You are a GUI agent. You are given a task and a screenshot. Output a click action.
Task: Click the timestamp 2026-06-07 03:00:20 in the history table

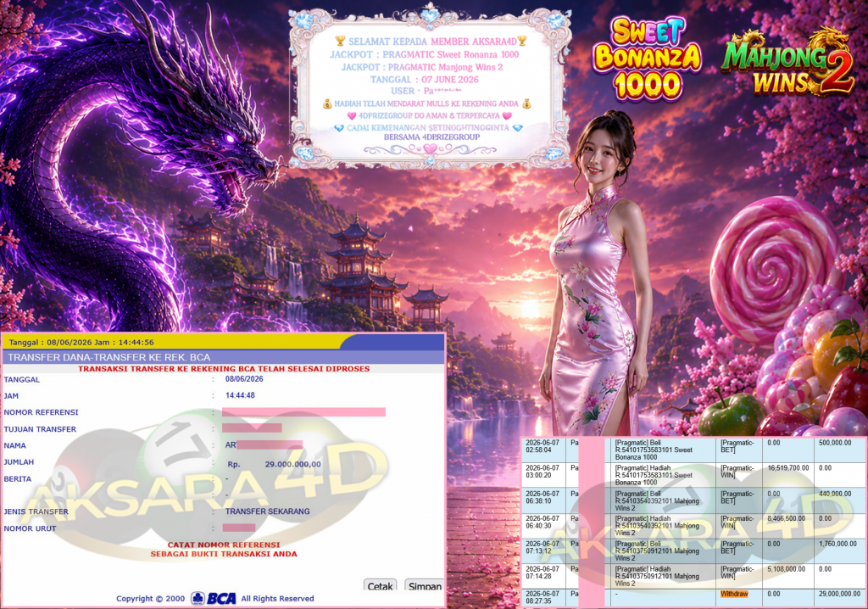point(543,472)
